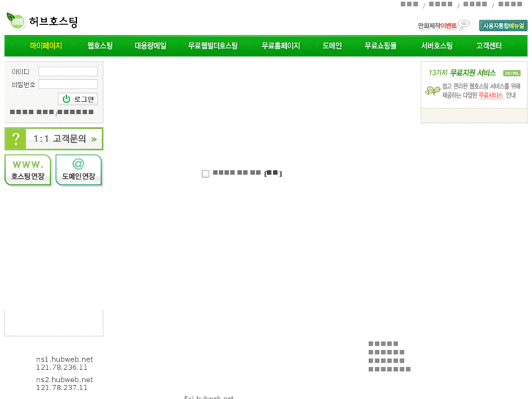Viewport: 532px width, 399px height.
Task: Select 마이페이지 in the navigation bar
Action: tap(46, 45)
